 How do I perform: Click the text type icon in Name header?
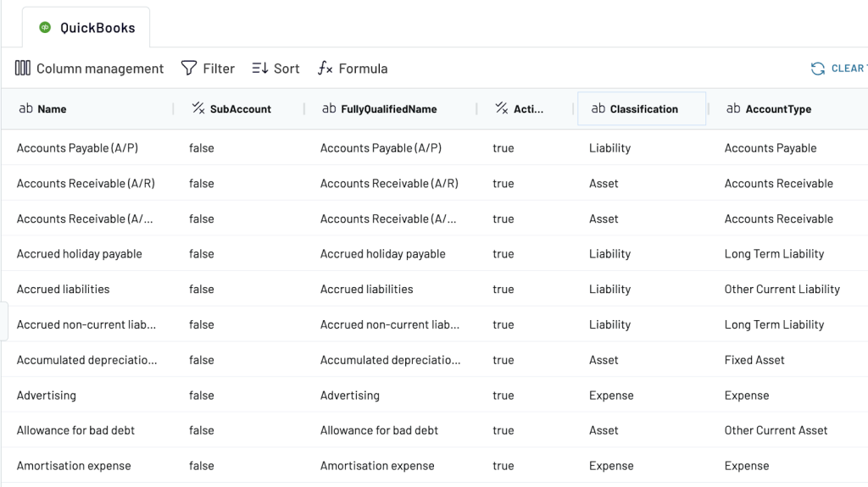25,108
